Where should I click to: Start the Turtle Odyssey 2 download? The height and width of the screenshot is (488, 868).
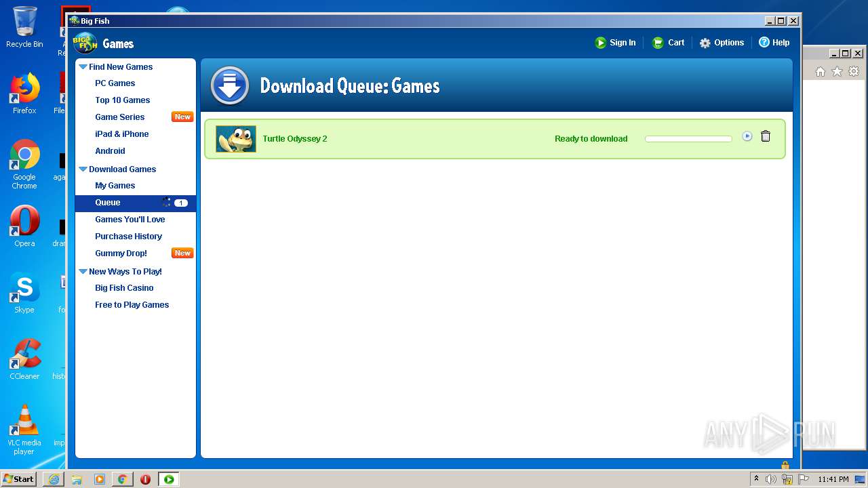tap(747, 136)
